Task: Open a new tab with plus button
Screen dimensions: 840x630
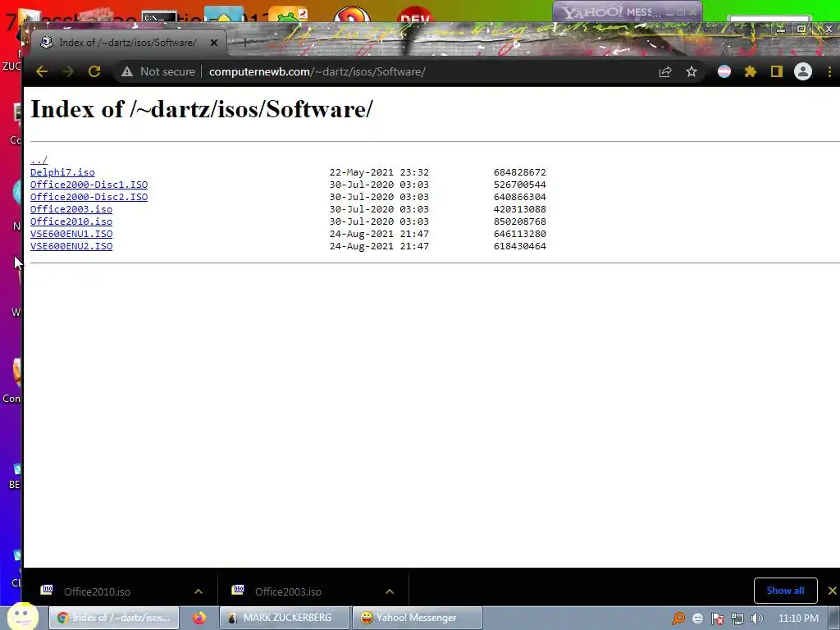Action: tap(244, 43)
